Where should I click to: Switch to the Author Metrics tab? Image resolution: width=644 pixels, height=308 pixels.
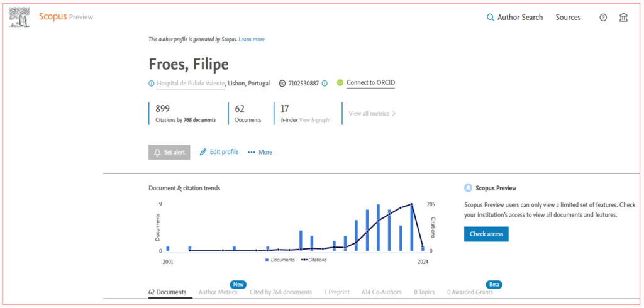(x=218, y=292)
